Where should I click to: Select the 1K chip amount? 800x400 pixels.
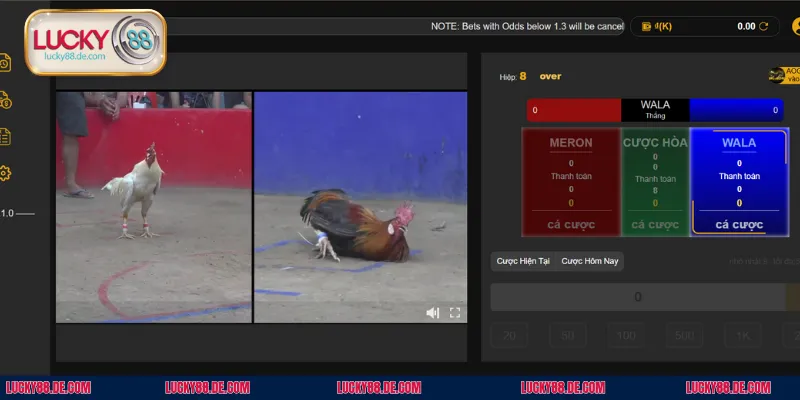(x=743, y=335)
